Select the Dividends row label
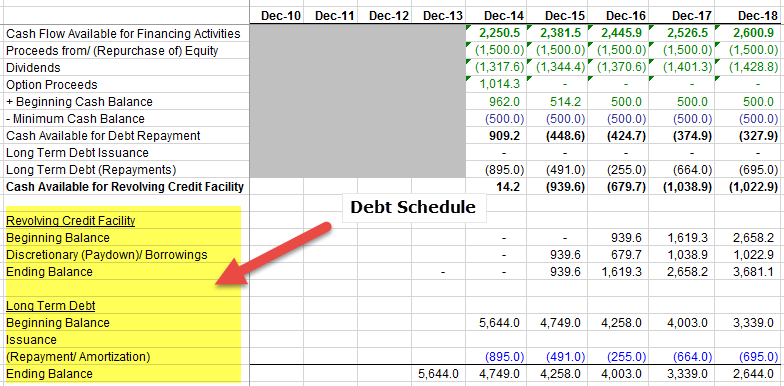Image resolution: width=784 pixels, height=386 pixels. pos(33,68)
